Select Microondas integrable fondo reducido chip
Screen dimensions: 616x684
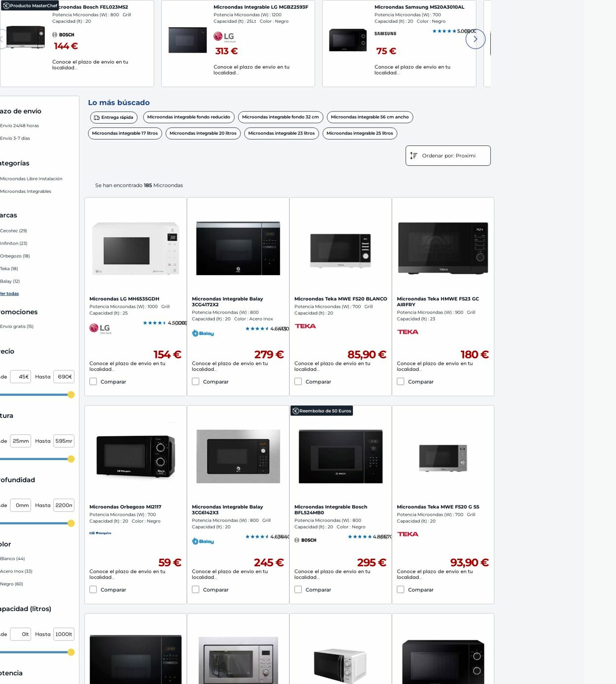point(189,117)
